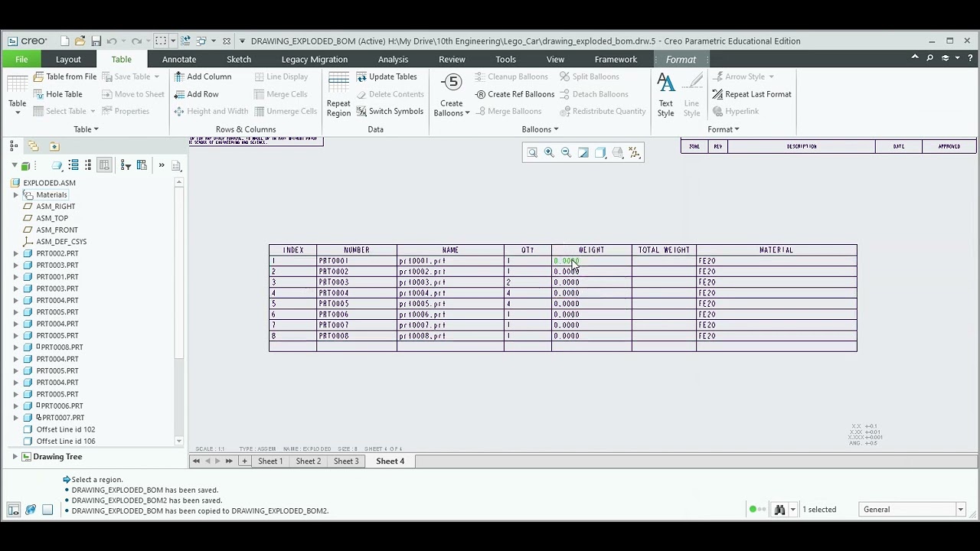Click Create Ref Balloons

514,94
